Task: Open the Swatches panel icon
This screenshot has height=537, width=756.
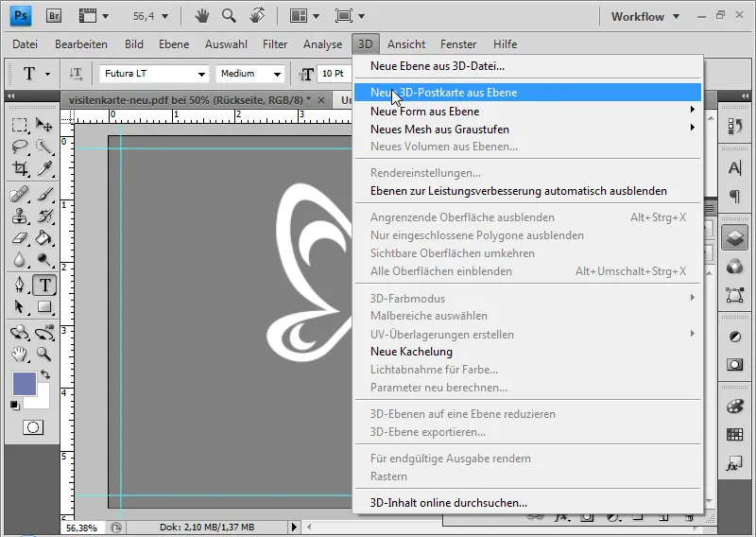Action: coord(734,434)
